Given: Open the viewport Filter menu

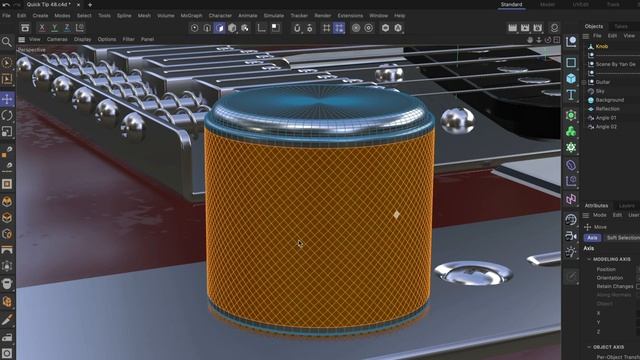Looking at the screenshot, I should tap(129, 39).
